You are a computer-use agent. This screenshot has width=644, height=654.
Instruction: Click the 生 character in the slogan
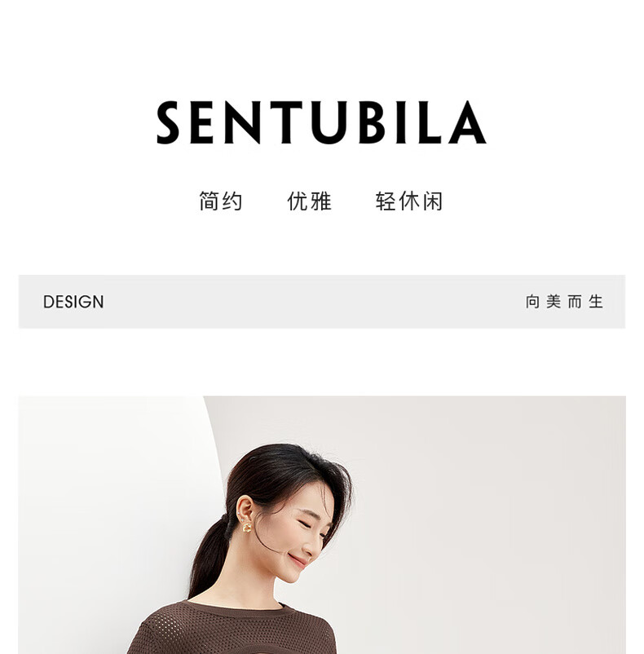596,302
